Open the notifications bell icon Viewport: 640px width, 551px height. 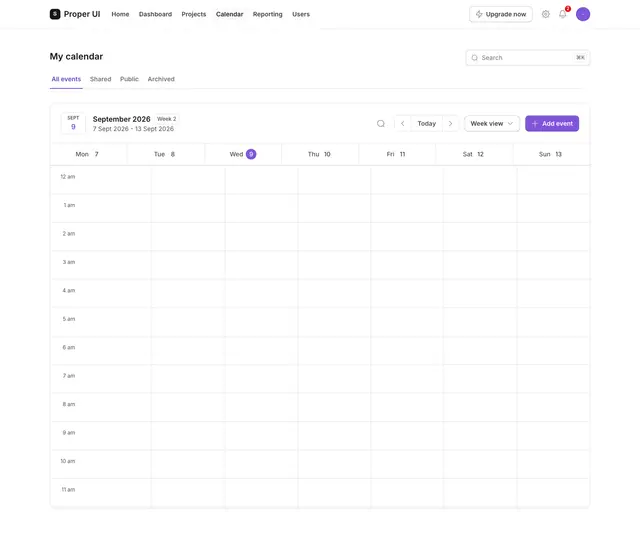click(562, 14)
